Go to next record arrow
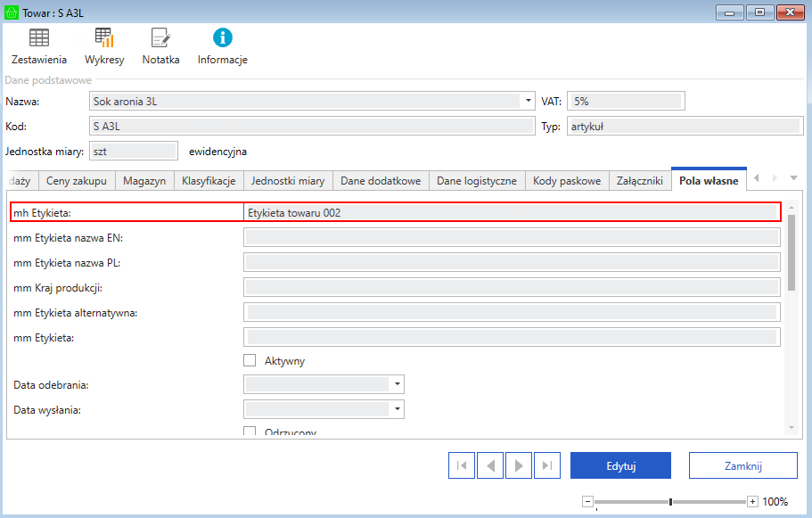The height and width of the screenshot is (518, 812). 519,465
